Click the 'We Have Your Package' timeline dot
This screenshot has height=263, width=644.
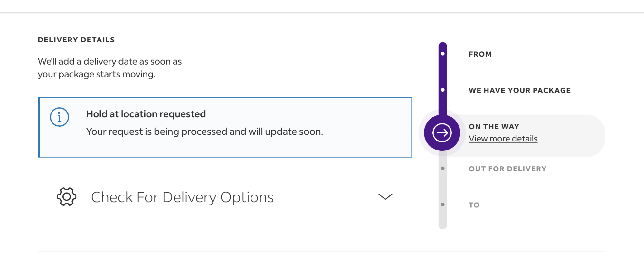pyautogui.click(x=443, y=90)
